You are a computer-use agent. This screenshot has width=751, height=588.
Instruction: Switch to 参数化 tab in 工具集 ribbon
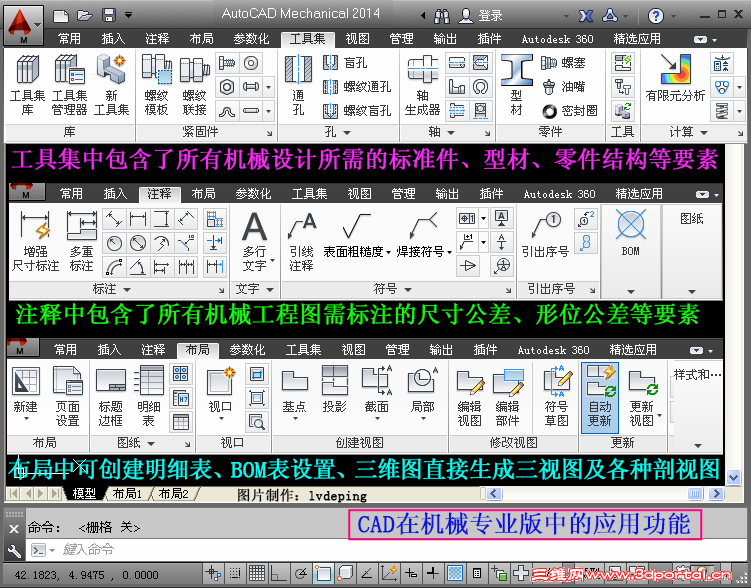click(x=251, y=39)
